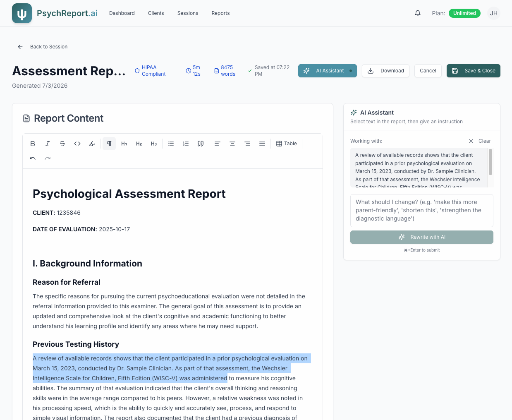This screenshot has width=512, height=420.
Task: Open JH user avatar menu
Action: pyautogui.click(x=494, y=13)
